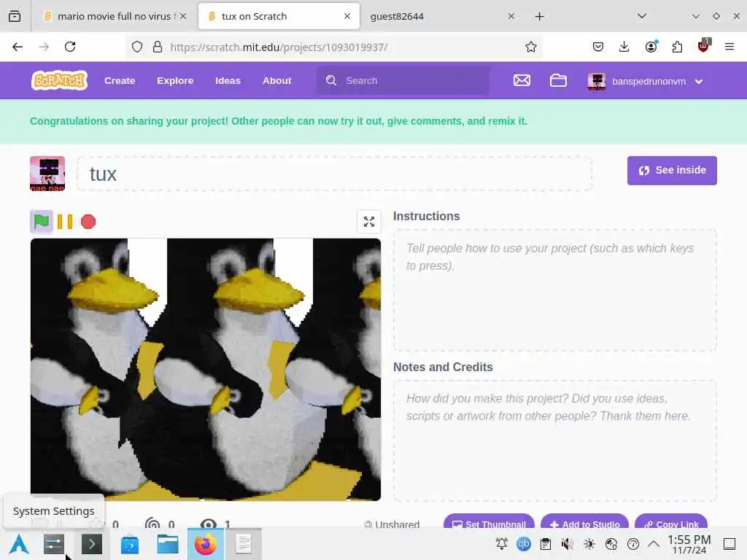Enter full screen mode for the stage

point(368,222)
